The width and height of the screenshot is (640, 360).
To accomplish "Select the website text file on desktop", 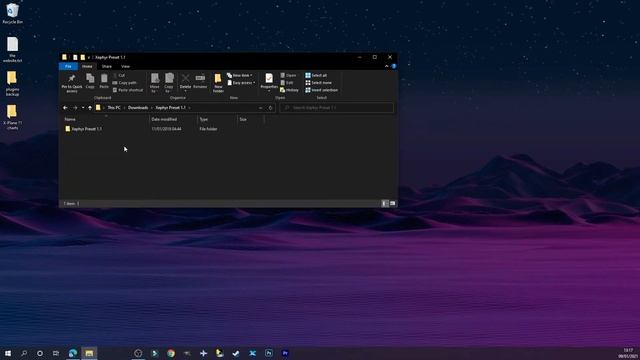I will [x=12, y=50].
